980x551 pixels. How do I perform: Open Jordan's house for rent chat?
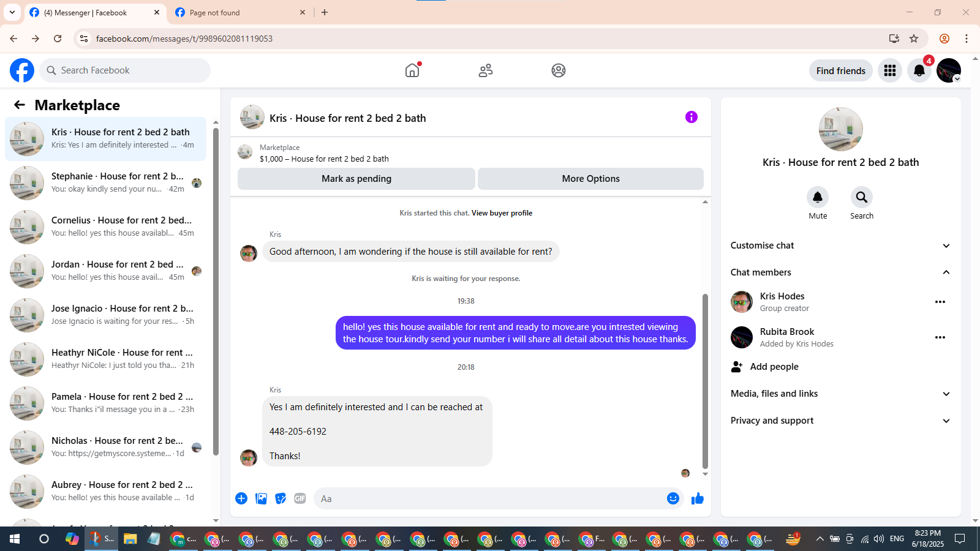point(105,271)
